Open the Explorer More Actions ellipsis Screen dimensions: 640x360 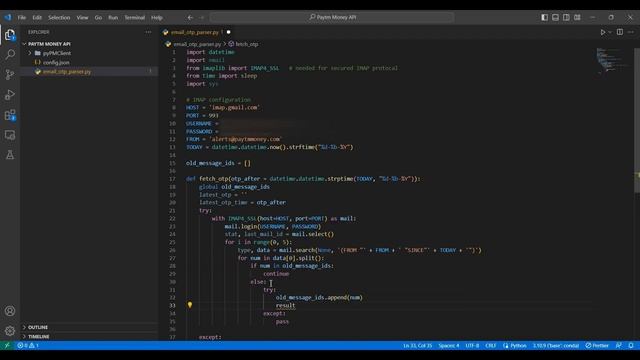pyautogui.click(x=148, y=32)
